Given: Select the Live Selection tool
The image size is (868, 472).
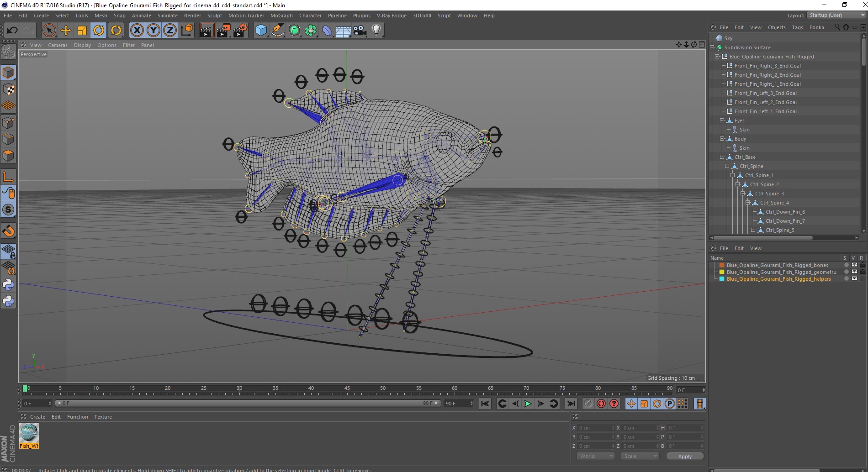Looking at the screenshot, I should (x=49, y=31).
